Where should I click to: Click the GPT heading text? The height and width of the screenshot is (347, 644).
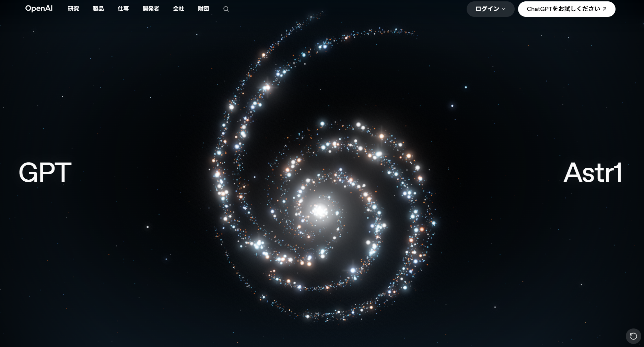click(x=45, y=172)
